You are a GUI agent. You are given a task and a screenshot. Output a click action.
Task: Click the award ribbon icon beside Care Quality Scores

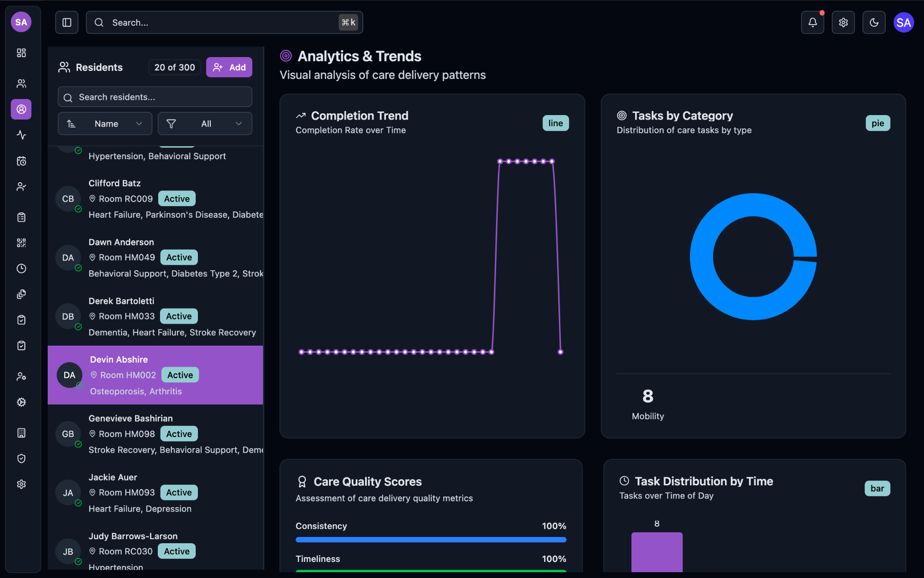coord(302,482)
